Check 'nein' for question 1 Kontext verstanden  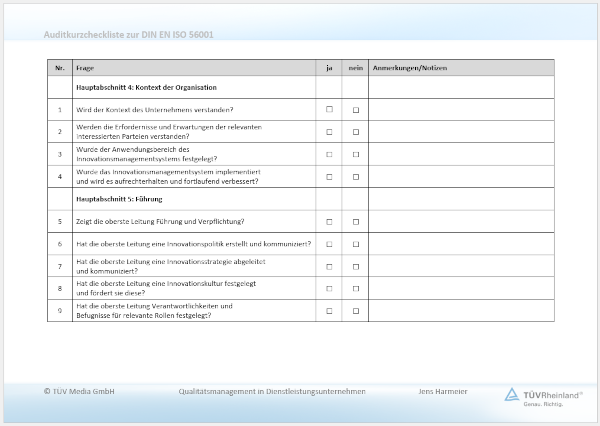coord(355,110)
